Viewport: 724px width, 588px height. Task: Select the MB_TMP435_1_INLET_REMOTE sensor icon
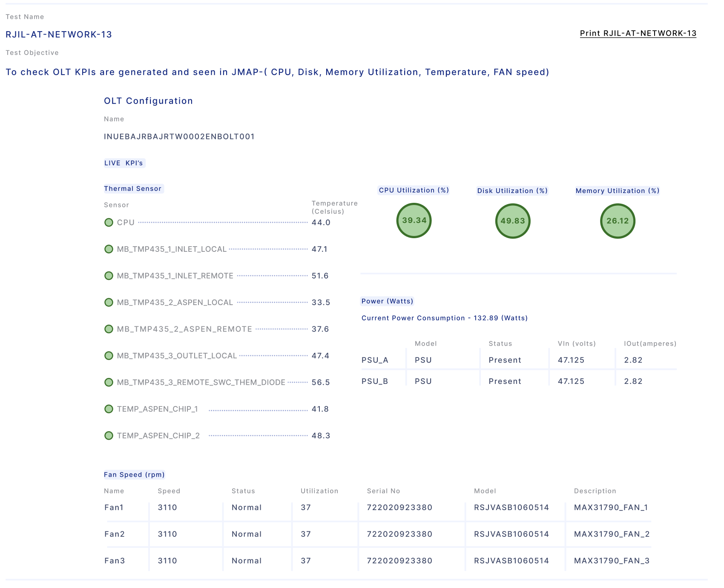tap(109, 275)
